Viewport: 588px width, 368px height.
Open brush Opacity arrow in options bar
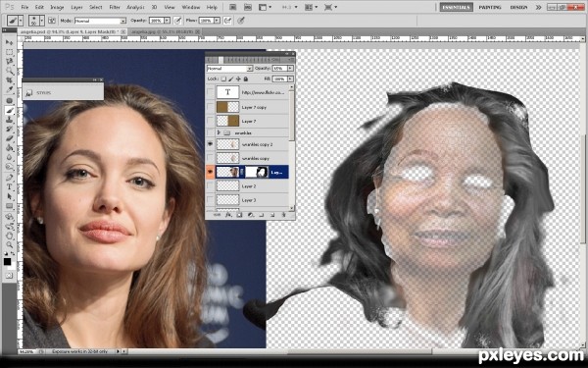(167, 21)
